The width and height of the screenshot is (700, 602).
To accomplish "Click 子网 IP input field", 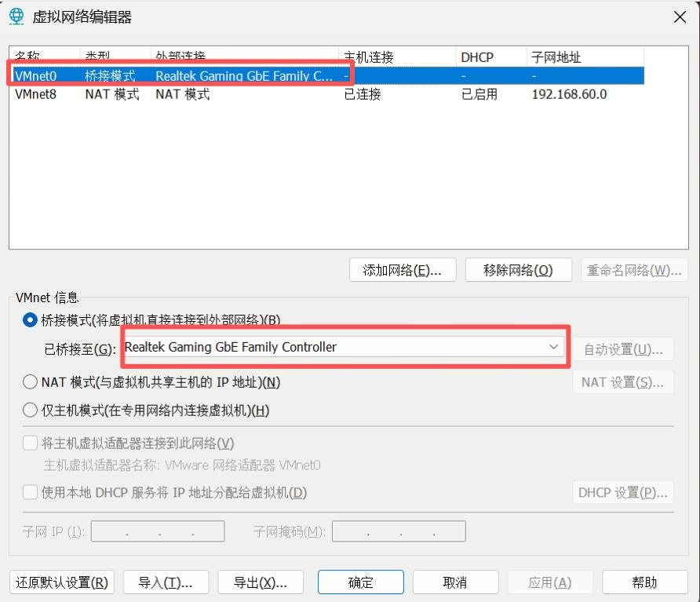I will [158, 531].
